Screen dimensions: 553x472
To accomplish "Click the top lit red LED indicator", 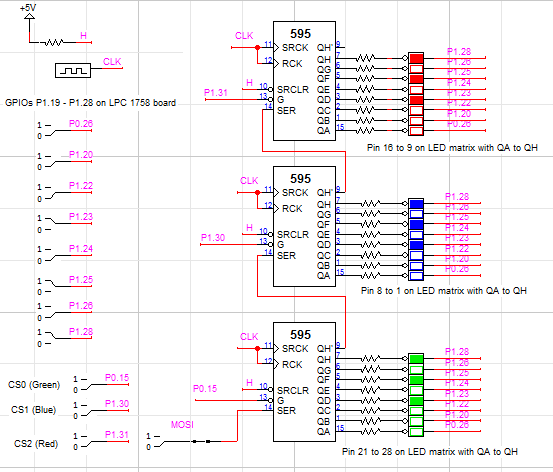I will click(416, 58).
